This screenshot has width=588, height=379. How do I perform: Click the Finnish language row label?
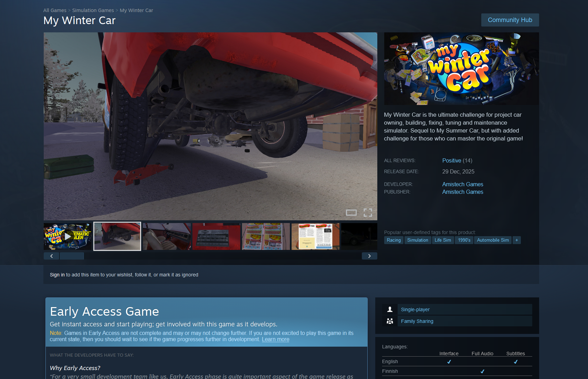tap(390, 371)
